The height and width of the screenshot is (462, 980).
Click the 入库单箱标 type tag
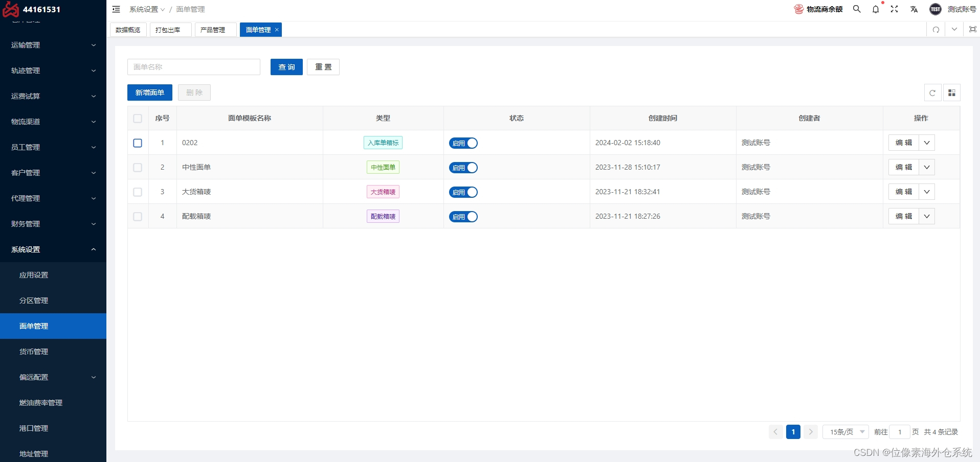pos(383,143)
